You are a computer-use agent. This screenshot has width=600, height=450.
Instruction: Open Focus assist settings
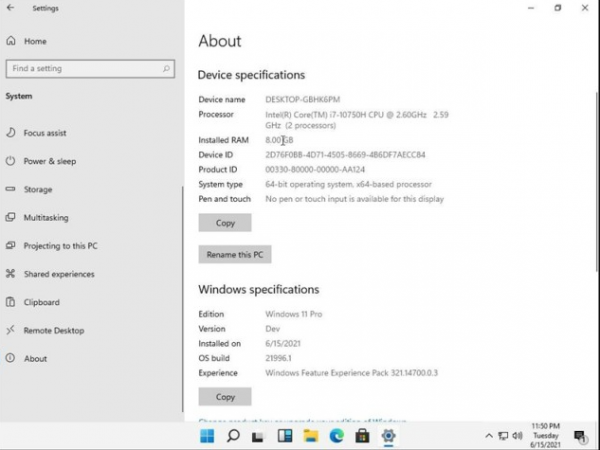(x=36, y=133)
